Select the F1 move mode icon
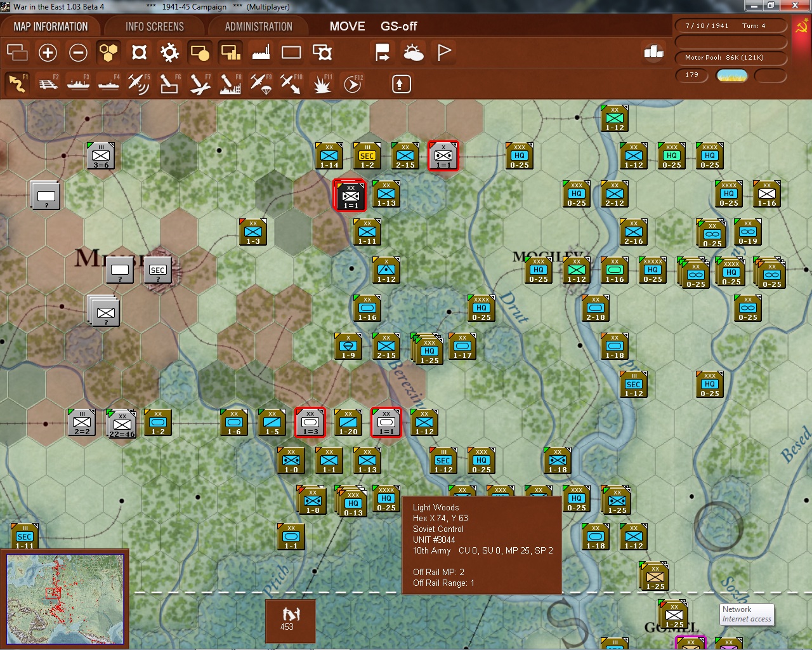This screenshot has width=812, height=650. click(x=17, y=83)
